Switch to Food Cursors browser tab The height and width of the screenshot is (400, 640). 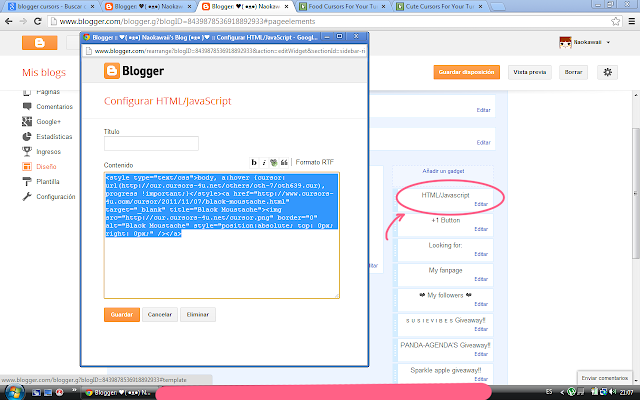tap(343, 7)
